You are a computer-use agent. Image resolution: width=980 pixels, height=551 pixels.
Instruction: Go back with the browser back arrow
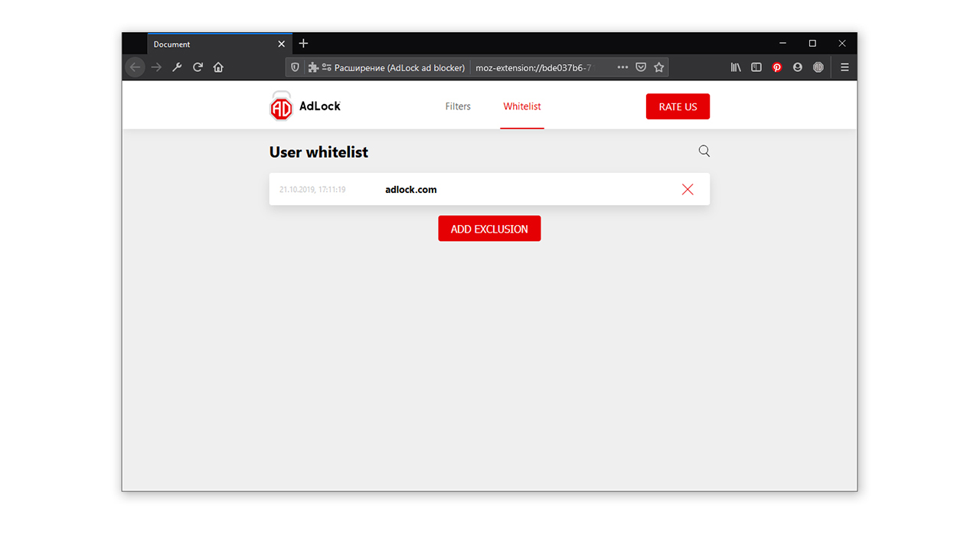click(136, 67)
